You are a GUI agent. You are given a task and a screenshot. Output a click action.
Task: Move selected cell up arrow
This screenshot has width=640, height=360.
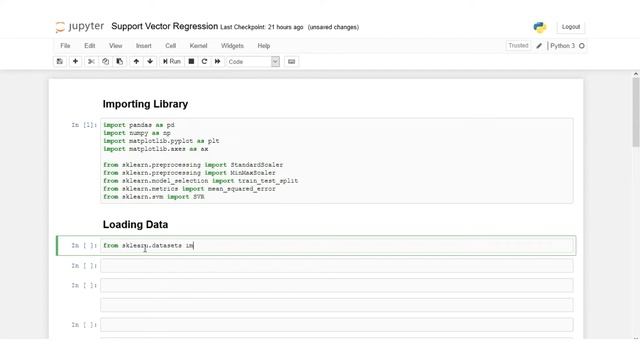click(x=136, y=62)
